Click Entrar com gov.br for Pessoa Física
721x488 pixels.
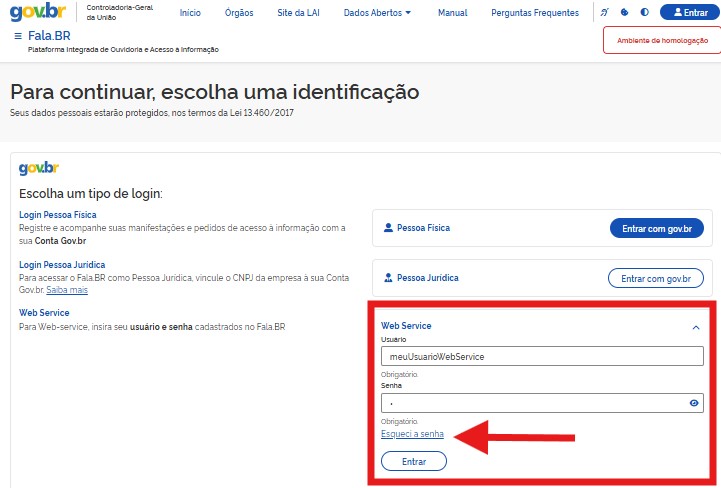pyautogui.click(x=656, y=229)
